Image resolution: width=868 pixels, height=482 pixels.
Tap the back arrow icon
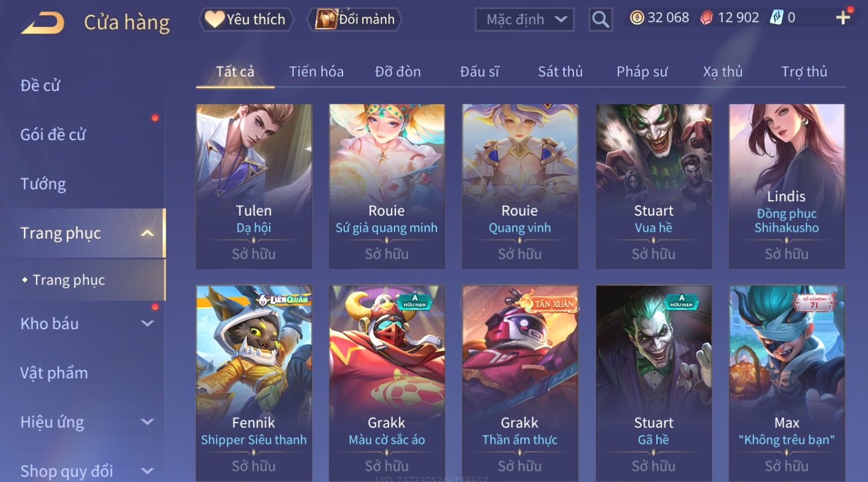coord(43,23)
